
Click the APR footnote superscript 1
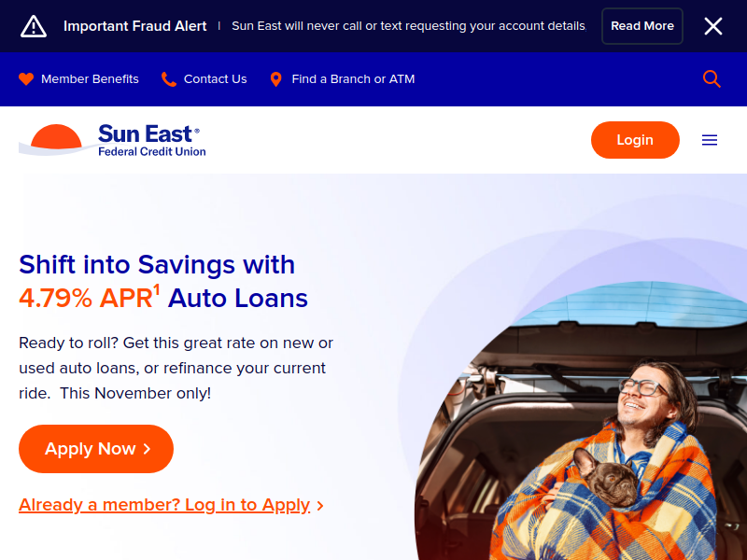point(157,289)
